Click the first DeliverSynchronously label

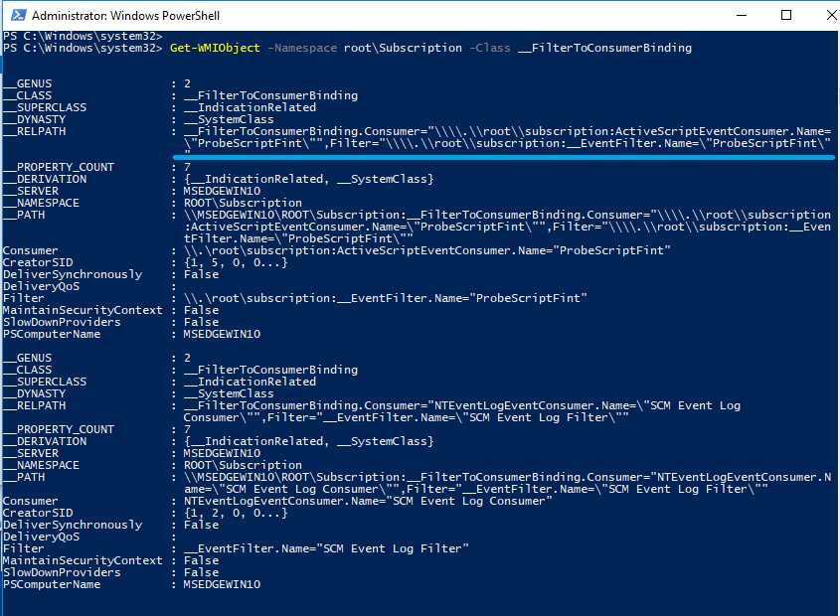(73, 274)
